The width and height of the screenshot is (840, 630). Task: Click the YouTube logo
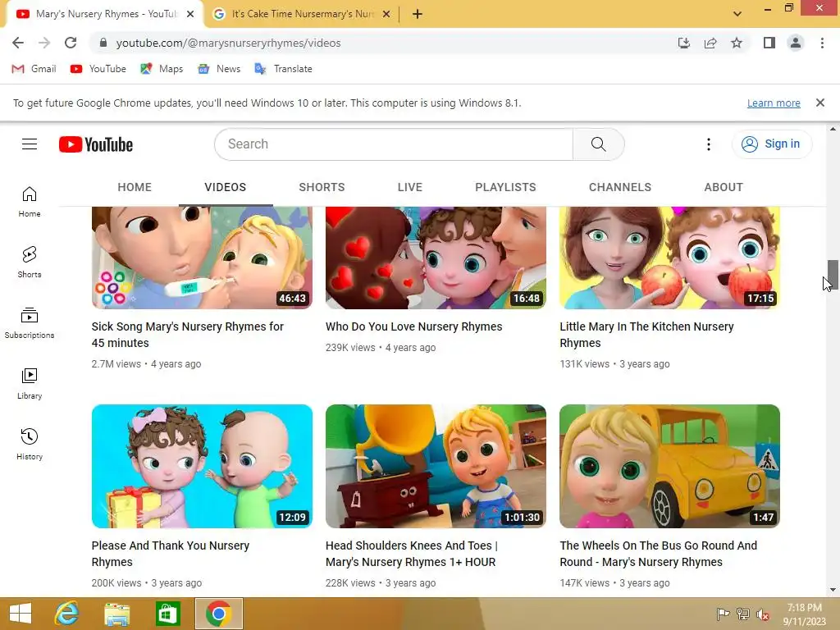[96, 144]
